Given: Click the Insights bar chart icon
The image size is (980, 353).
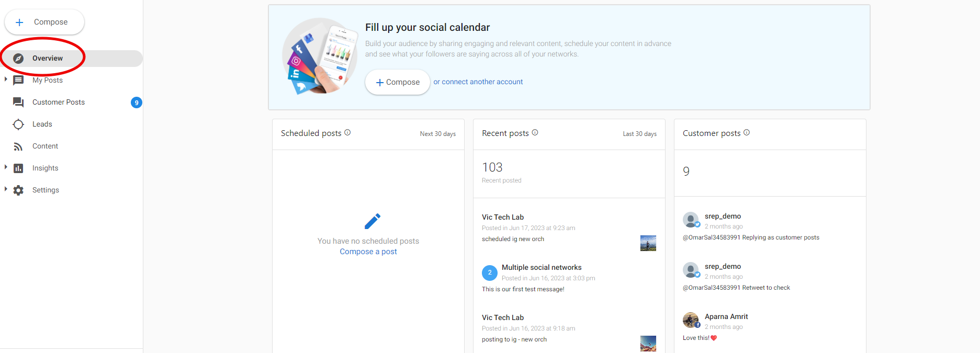Looking at the screenshot, I should 18,168.
